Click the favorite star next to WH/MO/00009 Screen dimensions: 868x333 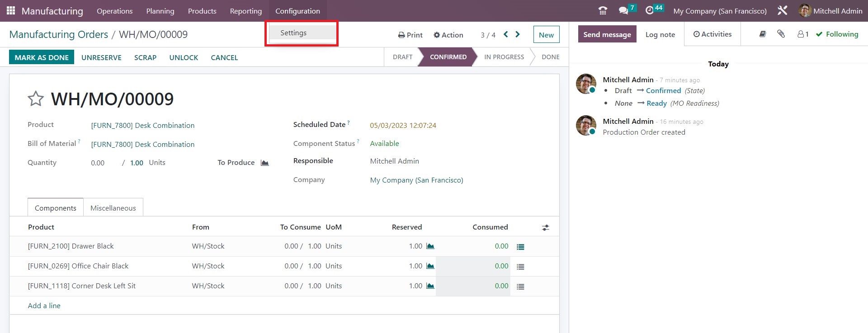[x=36, y=98]
